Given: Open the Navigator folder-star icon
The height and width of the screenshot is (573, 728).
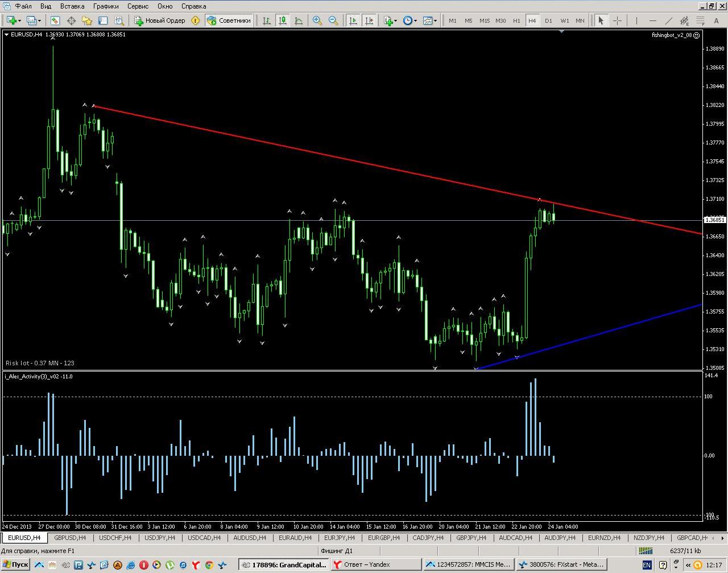Looking at the screenshot, I should coord(87,20).
